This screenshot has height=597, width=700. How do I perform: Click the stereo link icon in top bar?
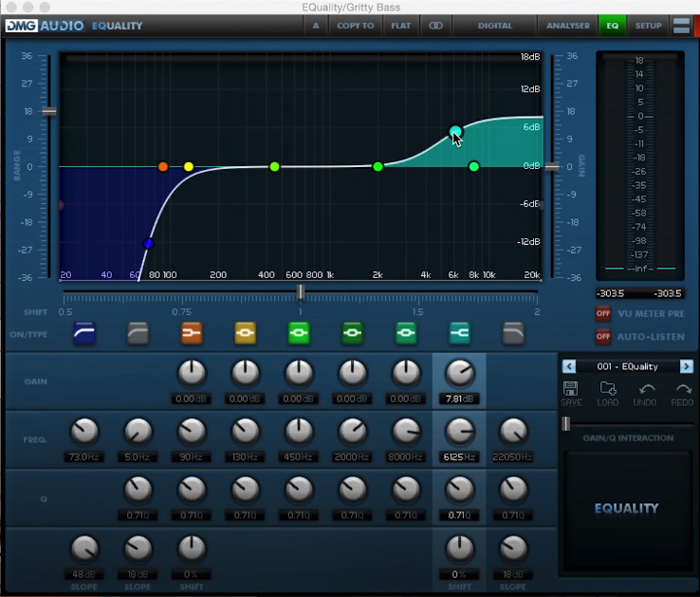pos(435,26)
